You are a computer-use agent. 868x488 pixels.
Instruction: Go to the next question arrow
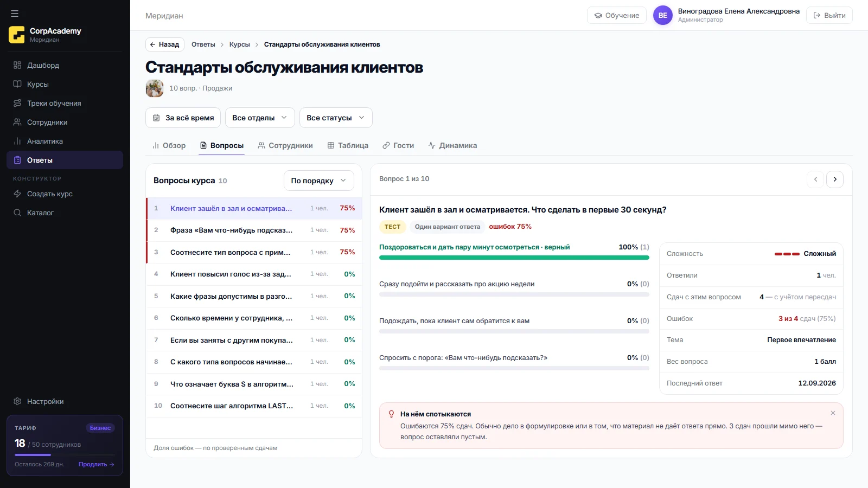[x=835, y=179]
